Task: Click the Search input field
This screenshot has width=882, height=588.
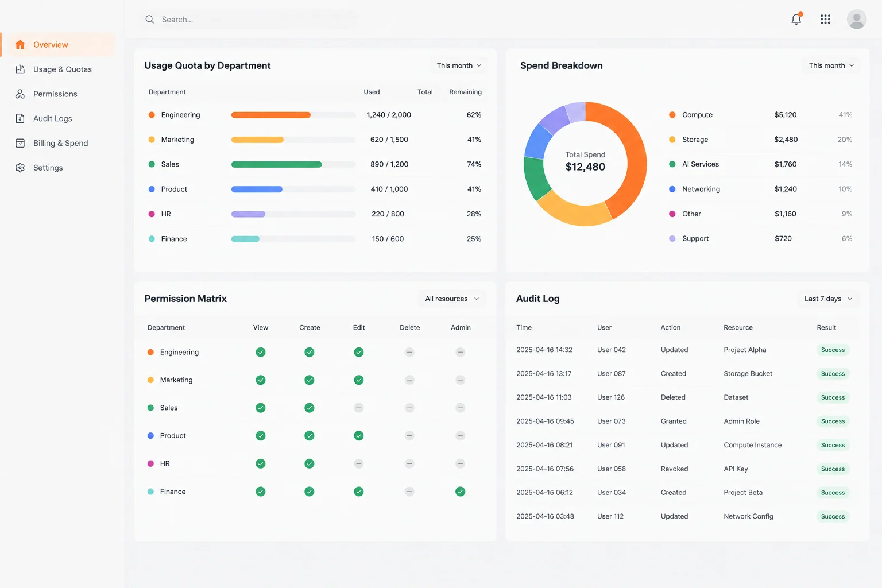Action: point(249,20)
